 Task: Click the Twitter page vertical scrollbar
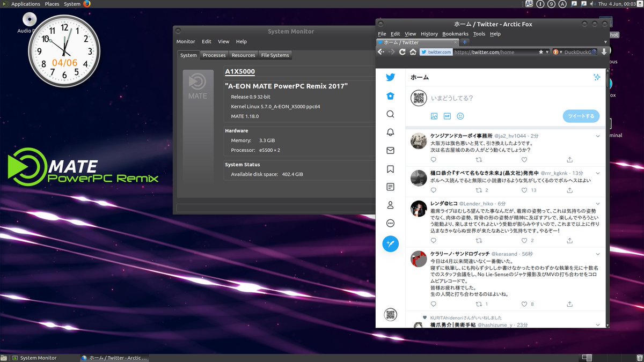(x=608, y=197)
